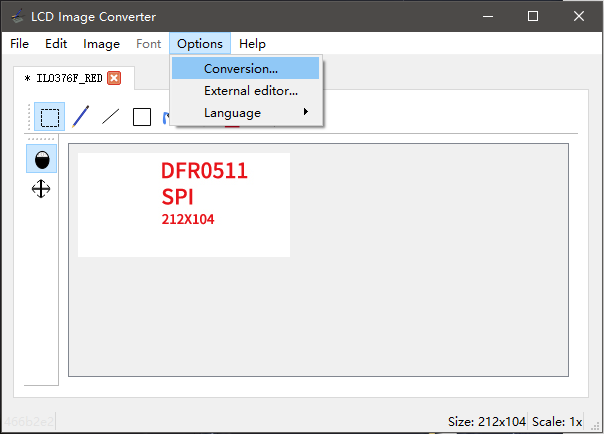Activate the mouse-button mode tool
The height and width of the screenshot is (434, 604).
[42, 159]
